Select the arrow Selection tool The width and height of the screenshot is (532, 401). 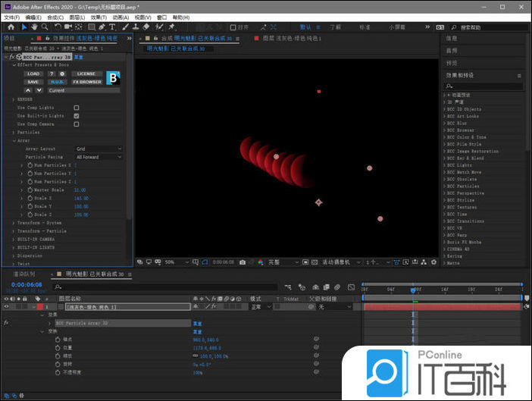24,27
